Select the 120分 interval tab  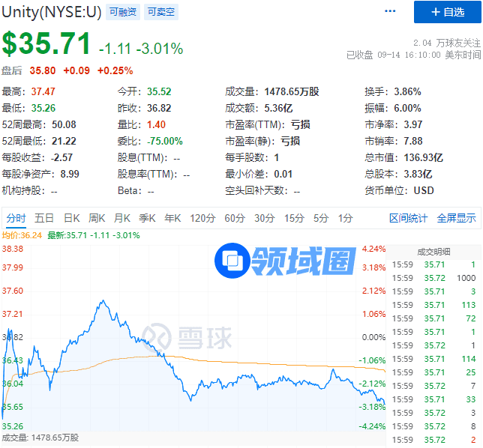[202, 218]
